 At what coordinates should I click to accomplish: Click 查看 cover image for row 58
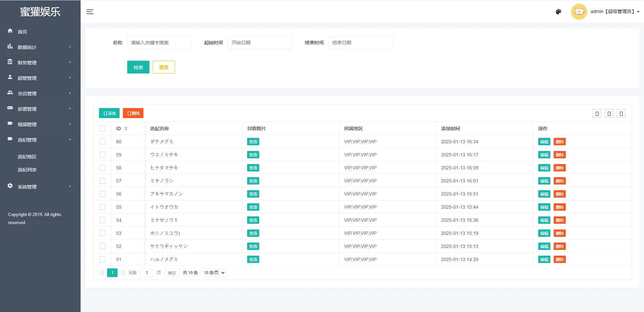[x=253, y=168]
